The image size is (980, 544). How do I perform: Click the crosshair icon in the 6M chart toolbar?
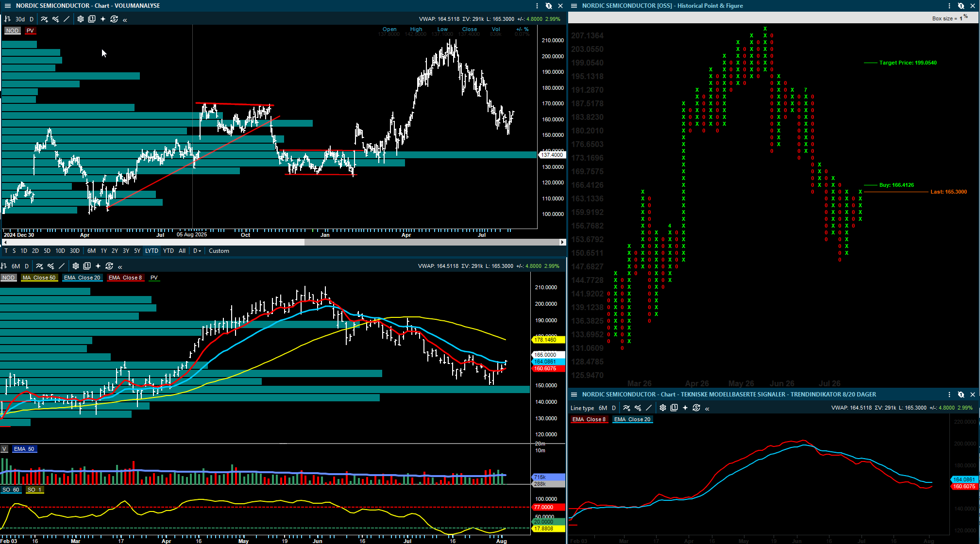(98, 266)
